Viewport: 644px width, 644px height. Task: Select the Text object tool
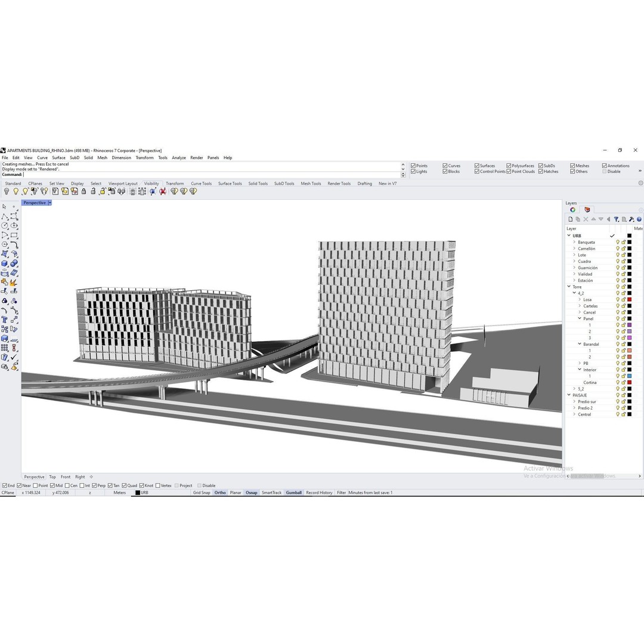(x=5, y=320)
